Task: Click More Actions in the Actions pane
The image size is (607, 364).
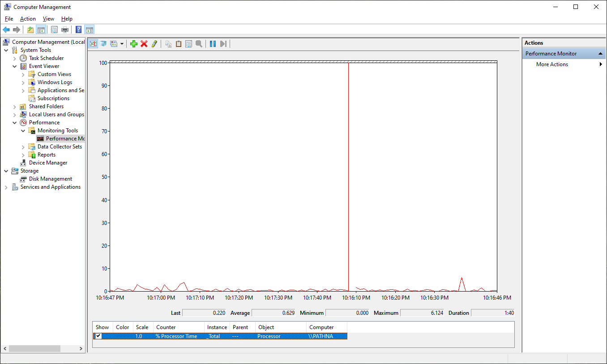Action: (552, 64)
